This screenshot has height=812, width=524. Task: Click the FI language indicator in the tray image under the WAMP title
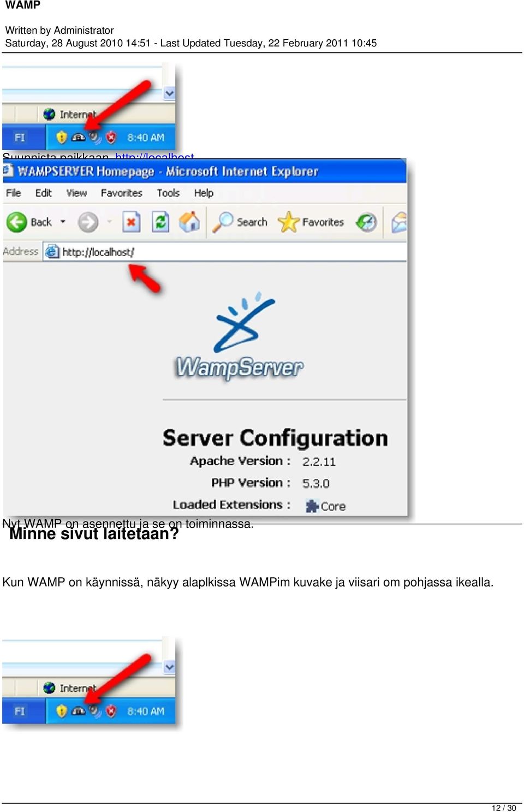[20, 138]
